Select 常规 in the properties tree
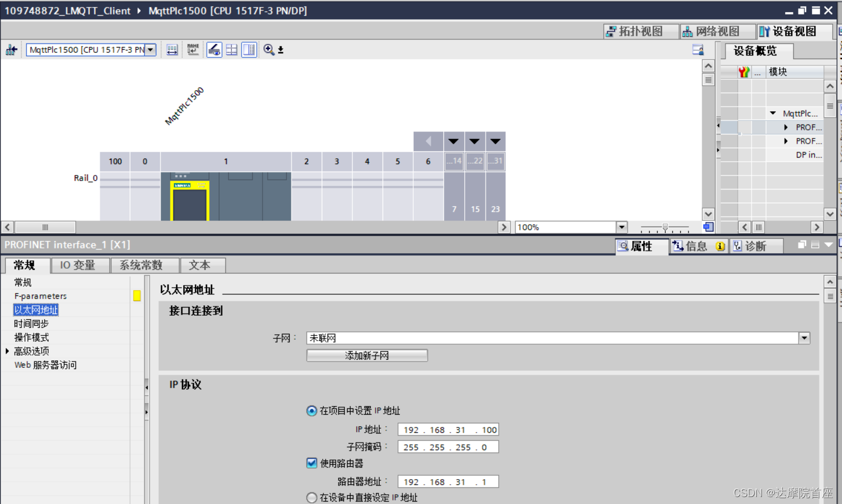This screenshot has width=842, height=504. coord(23,282)
